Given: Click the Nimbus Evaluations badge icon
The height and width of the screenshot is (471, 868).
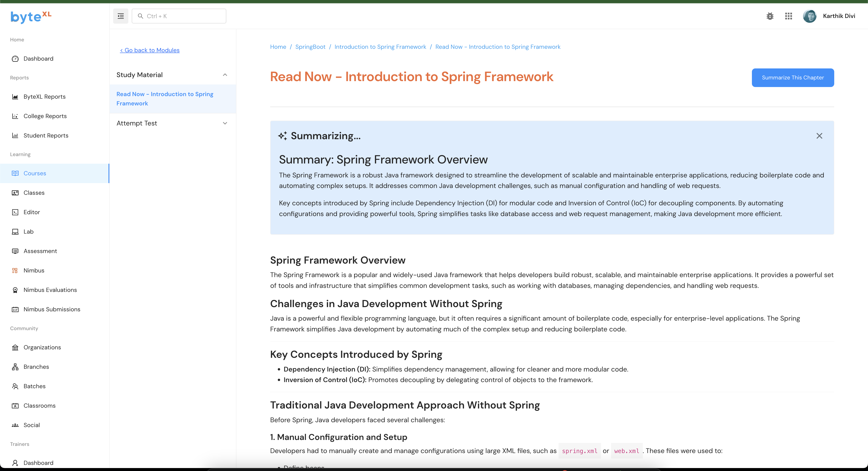Looking at the screenshot, I should click(x=15, y=290).
